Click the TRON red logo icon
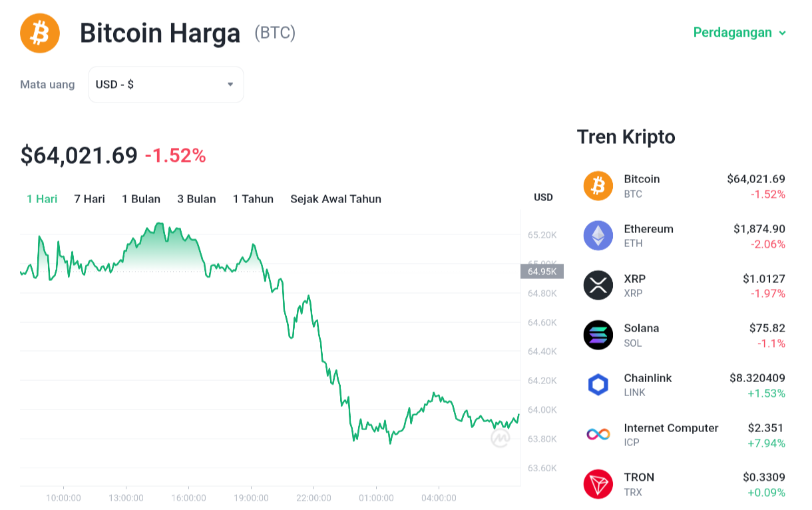This screenshot has height=510, width=812. click(598, 484)
